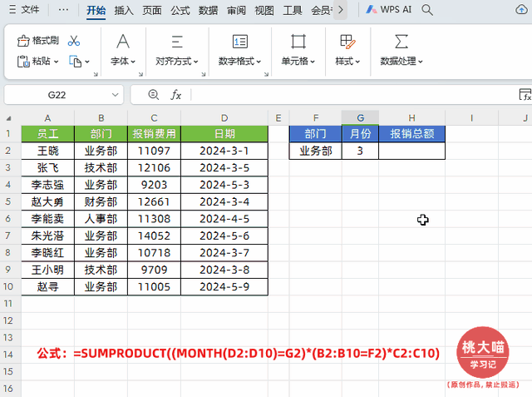The width and height of the screenshot is (532, 397).
Task: Select column A header
Action: pos(47,118)
